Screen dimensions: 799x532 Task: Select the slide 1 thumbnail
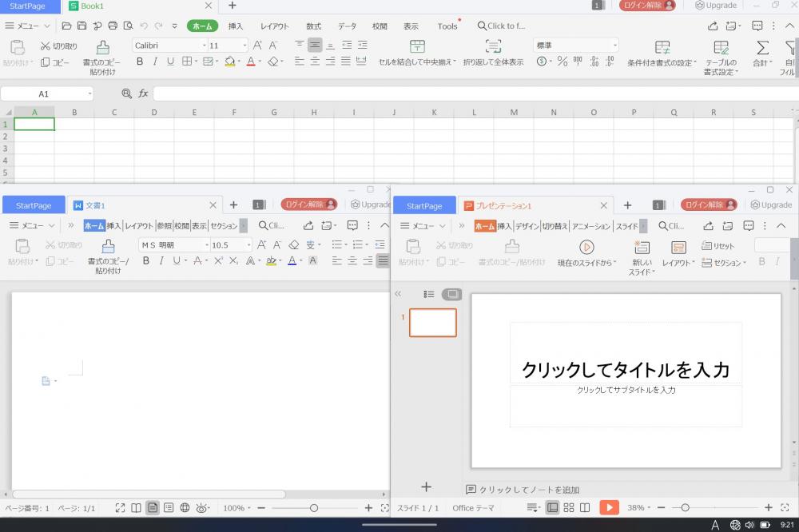(x=432, y=323)
